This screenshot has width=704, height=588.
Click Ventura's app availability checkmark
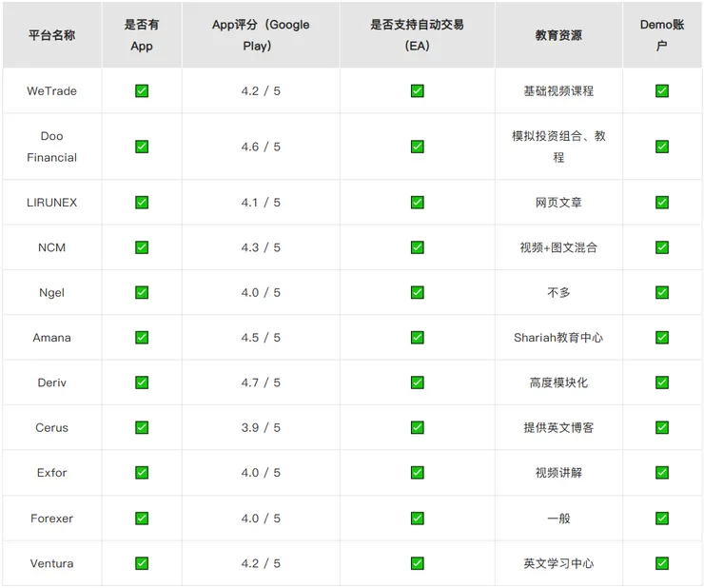pos(142,563)
